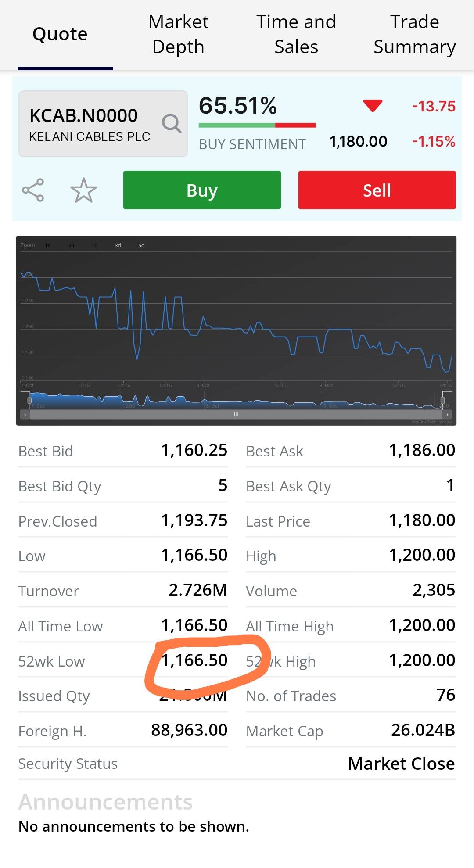The image size is (474, 868).
Task: Tap the green Buy button
Action: 202,190
